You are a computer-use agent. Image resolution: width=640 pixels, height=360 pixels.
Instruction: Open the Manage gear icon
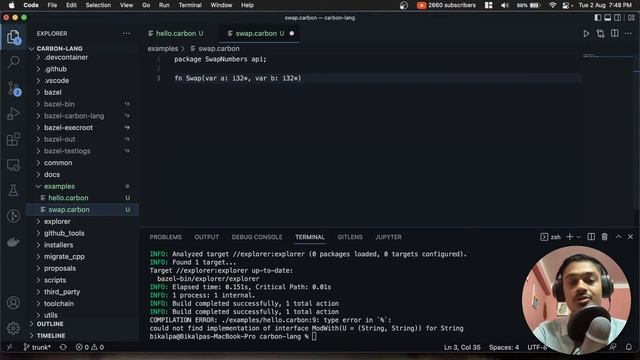click(13, 328)
